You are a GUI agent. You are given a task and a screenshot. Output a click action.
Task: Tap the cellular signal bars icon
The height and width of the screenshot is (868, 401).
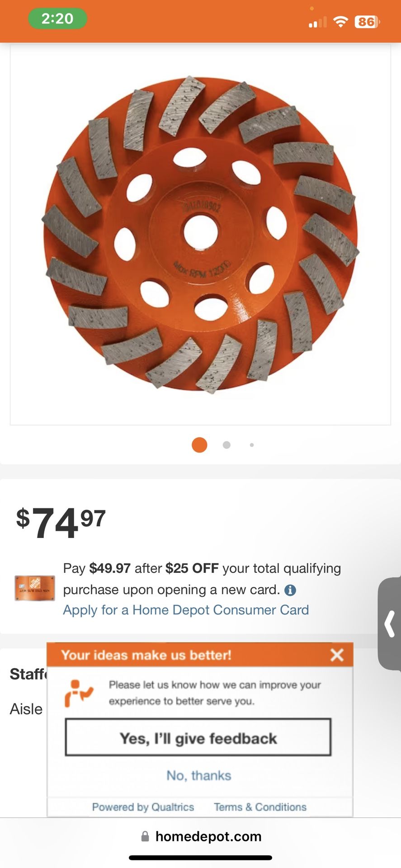[317, 22]
